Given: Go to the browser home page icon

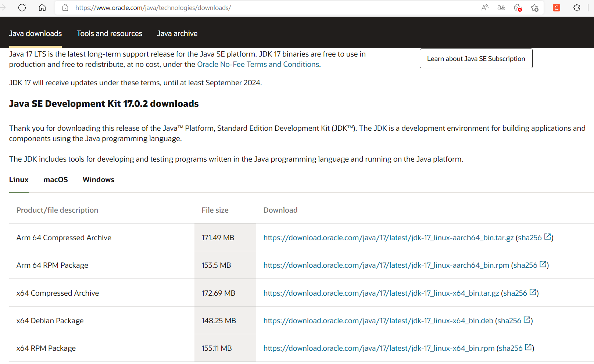Looking at the screenshot, I should point(42,8).
